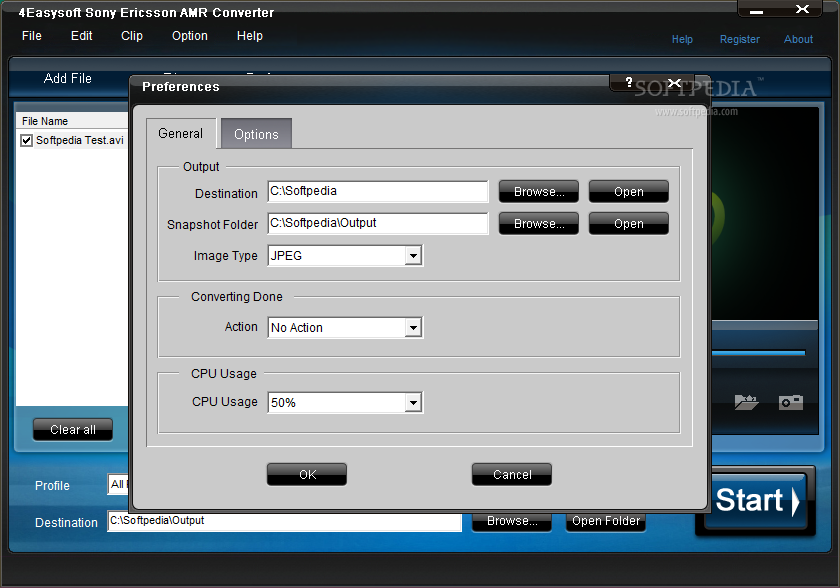Viewport: 840px width, 588px height.
Task: Select the Softpedia Test.avi file row
Action: (x=73, y=140)
